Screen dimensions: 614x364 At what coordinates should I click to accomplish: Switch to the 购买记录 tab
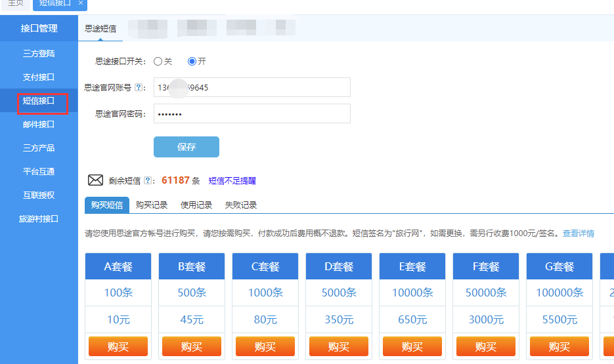tap(152, 205)
